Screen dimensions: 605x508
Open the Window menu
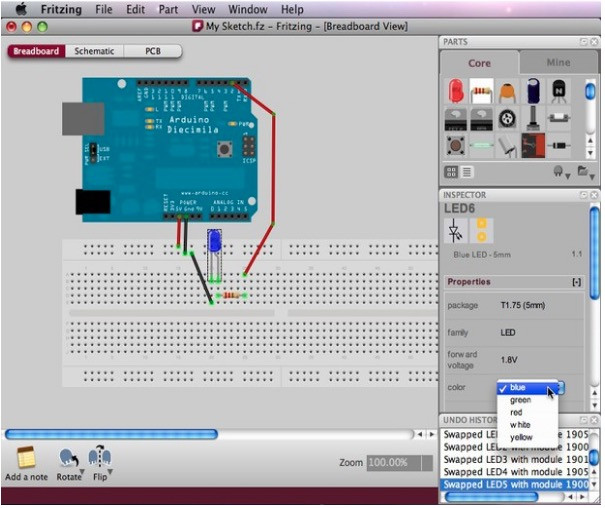point(248,9)
